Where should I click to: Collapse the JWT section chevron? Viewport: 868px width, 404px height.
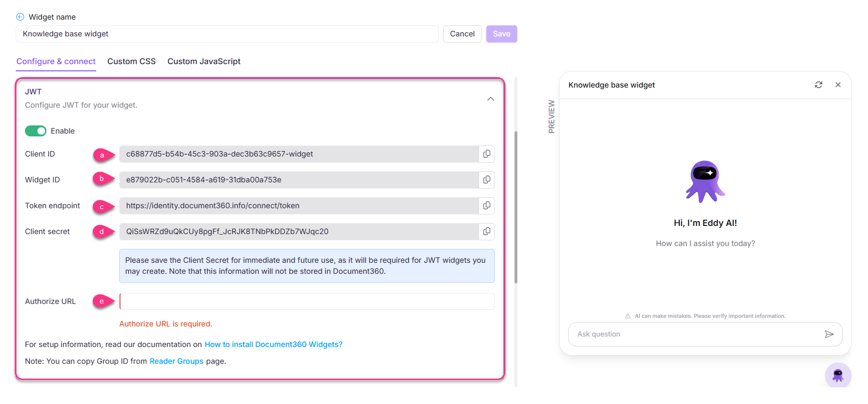(x=491, y=99)
